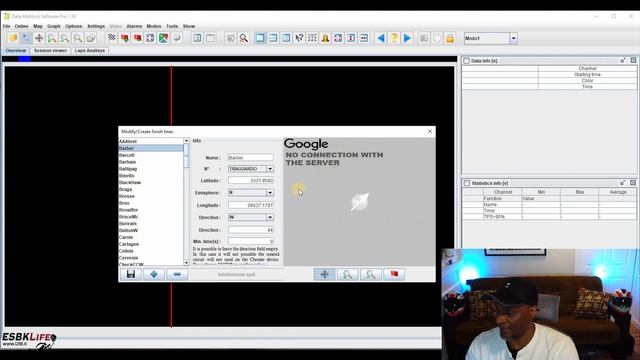This screenshot has width=640, height=360.
Task: Click the circuit list scrollbar down arrow
Action: point(187,263)
